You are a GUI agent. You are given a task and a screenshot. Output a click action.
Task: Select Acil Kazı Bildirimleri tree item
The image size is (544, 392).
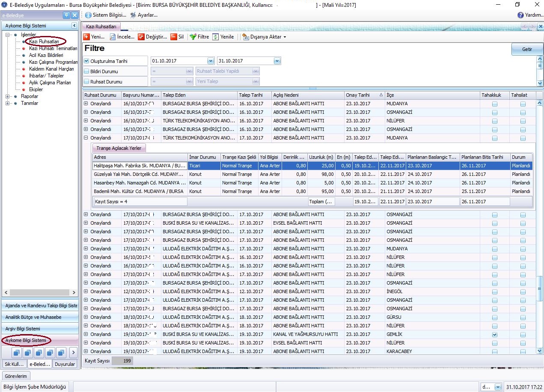tap(46, 55)
